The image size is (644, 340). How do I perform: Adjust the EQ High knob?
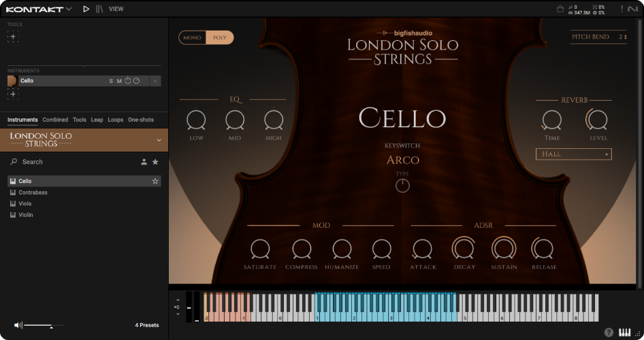[x=274, y=120]
